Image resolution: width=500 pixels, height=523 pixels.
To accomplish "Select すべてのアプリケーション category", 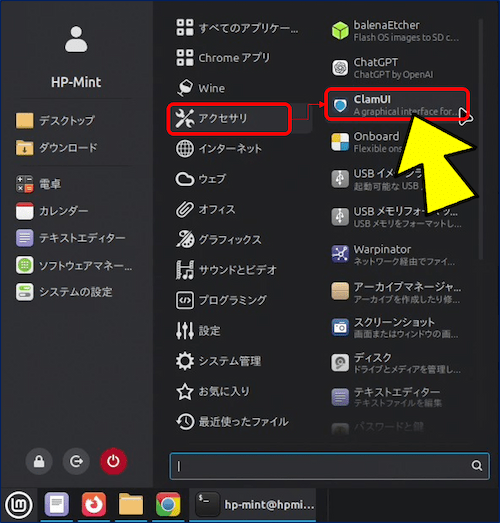I will point(237,28).
